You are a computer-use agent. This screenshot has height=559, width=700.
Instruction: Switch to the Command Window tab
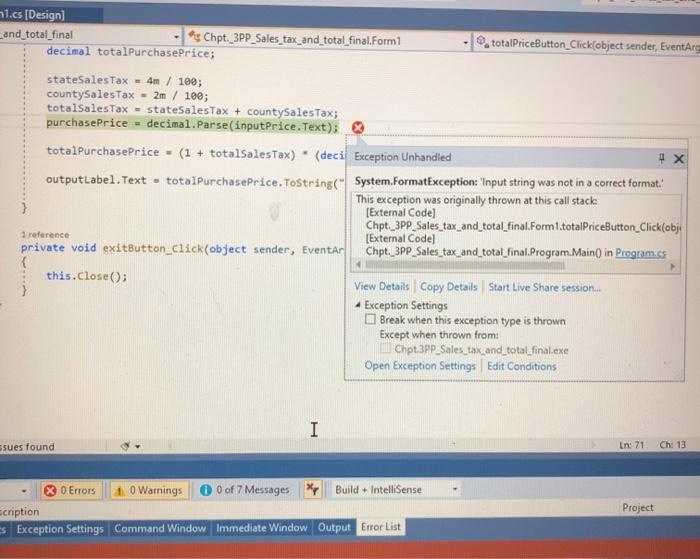point(160,528)
